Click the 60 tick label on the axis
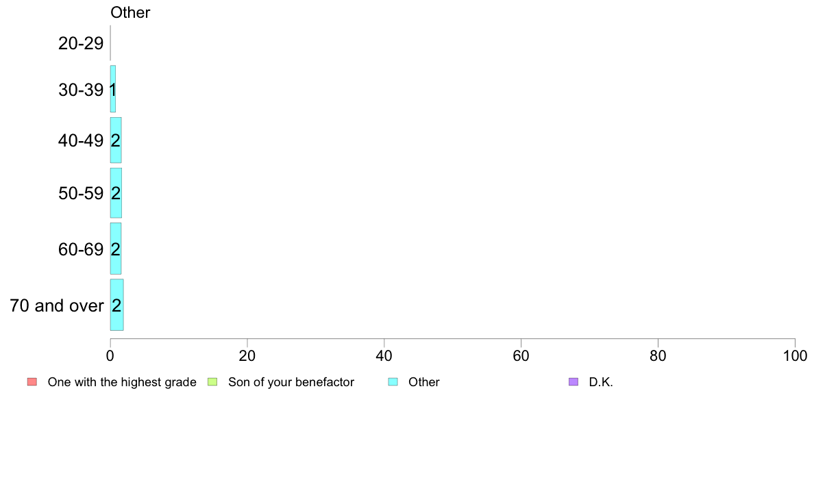The image size is (814, 504). point(521,355)
